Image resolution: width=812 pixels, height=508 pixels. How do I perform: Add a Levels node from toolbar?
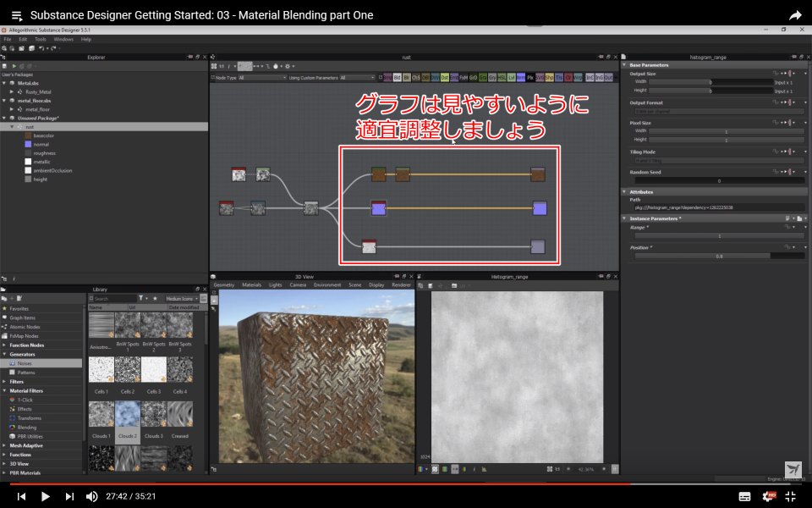[511, 78]
